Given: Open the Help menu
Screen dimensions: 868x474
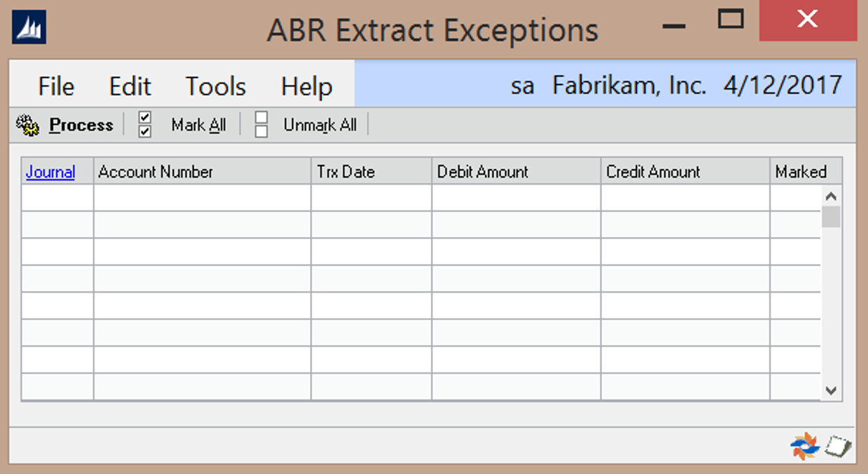Looking at the screenshot, I should (x=306, y=87).
